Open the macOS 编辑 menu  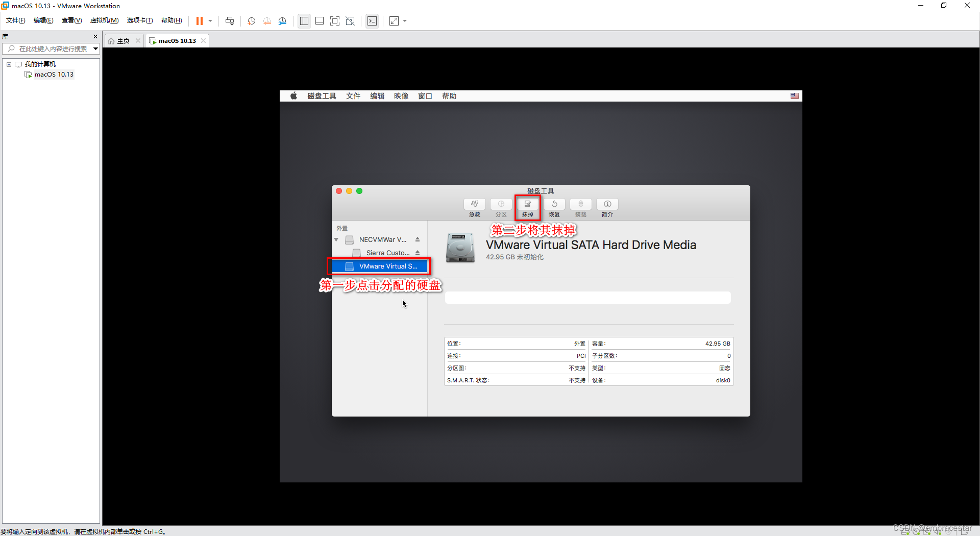pos(377,96)
